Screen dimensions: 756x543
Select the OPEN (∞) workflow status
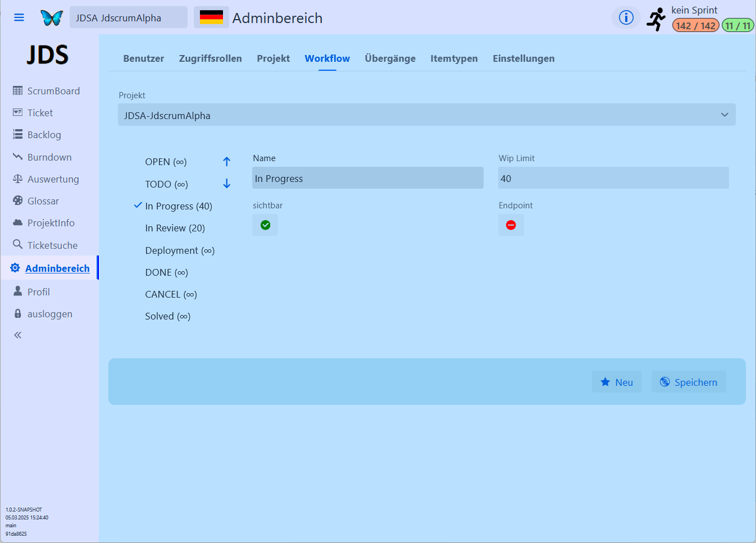166,162
